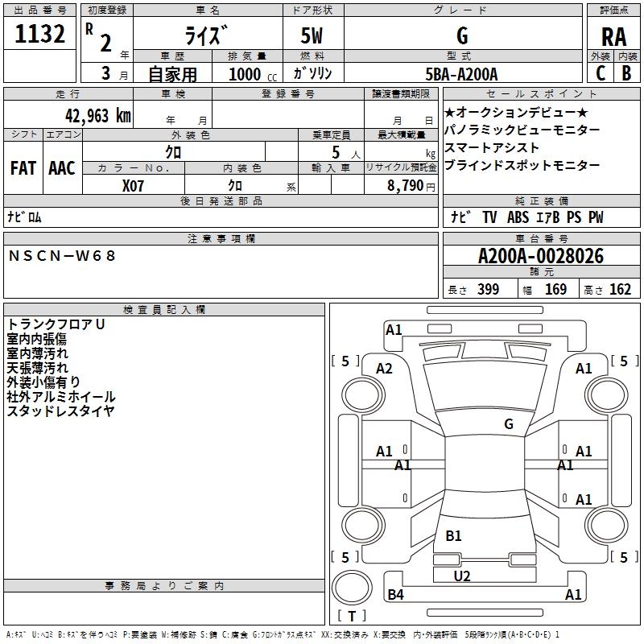
Task: Click the inspector note "天張薄汚れ"
Action: point(37,368)
